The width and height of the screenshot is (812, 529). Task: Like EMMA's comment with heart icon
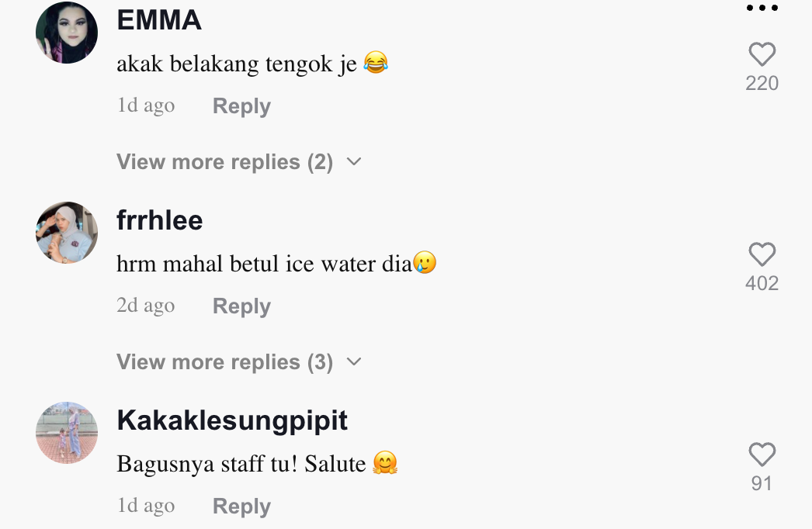762,55
